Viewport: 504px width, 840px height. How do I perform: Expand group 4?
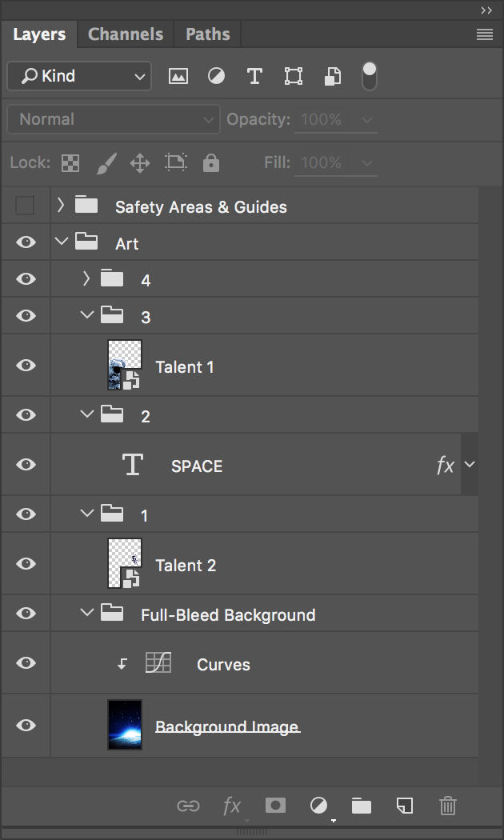click(86, 278)
